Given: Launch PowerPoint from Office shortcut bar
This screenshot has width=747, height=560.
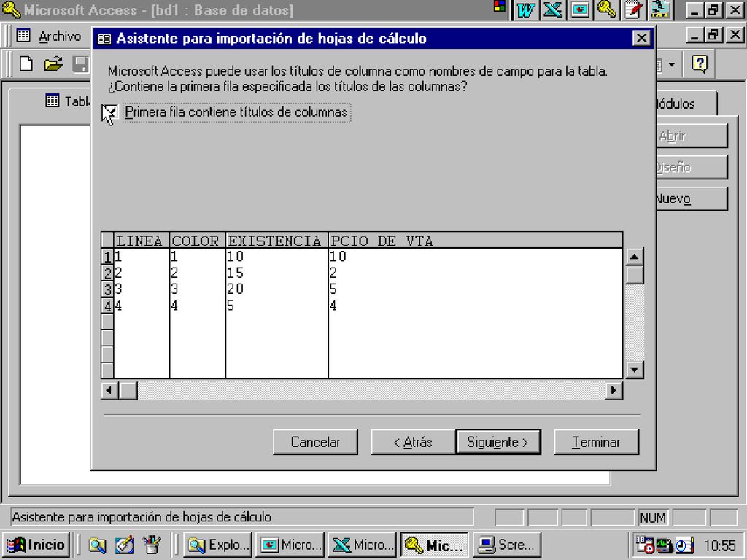Looking at the screenshot, I should (x=580, y=10).
